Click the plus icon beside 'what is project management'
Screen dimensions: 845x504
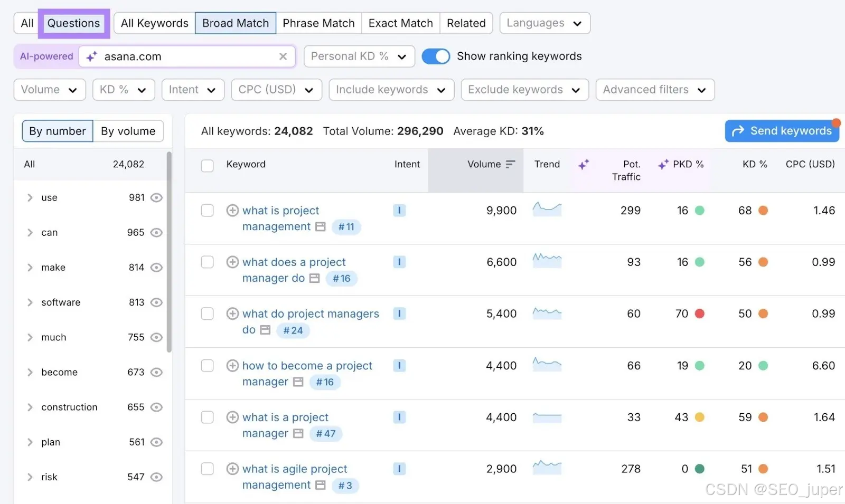click(232, 211)
